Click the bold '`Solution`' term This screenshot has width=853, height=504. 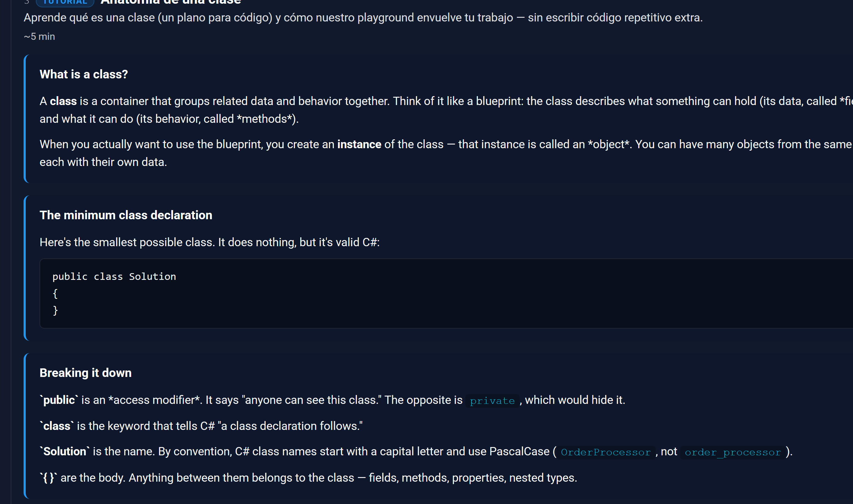[65, 451]
